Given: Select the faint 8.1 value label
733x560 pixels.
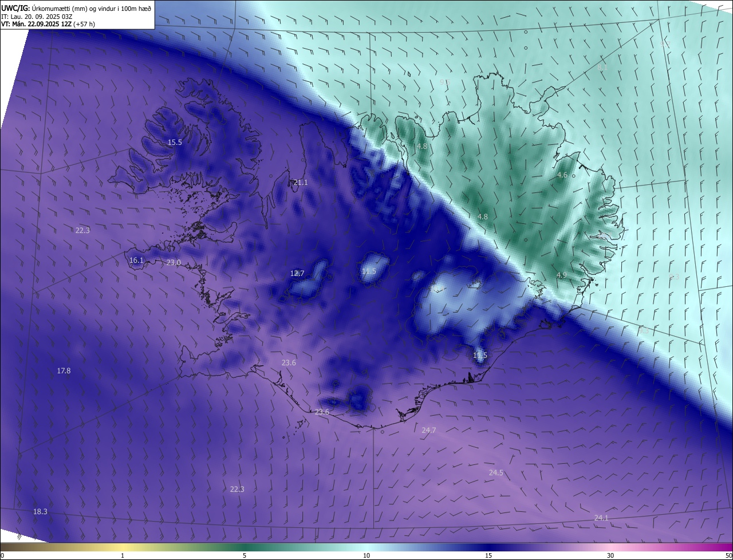Looking at the screenshot, I should (602, 67).
